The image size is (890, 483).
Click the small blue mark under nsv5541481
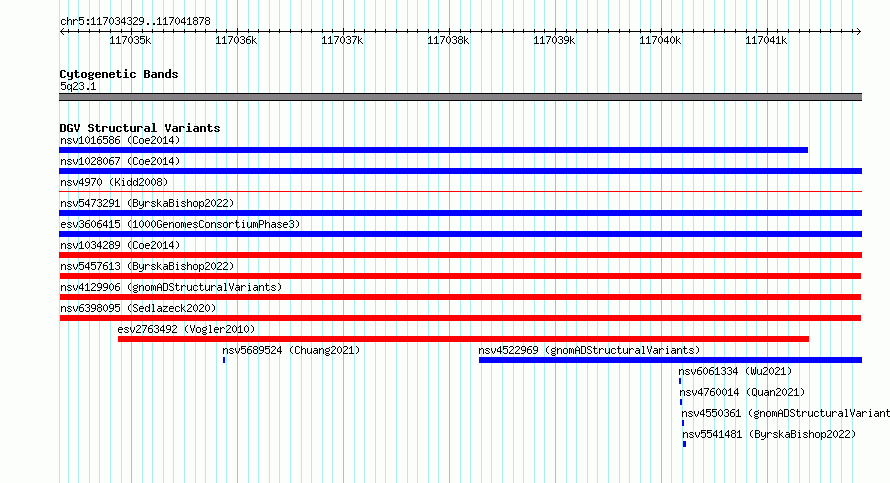pos(685,444)
